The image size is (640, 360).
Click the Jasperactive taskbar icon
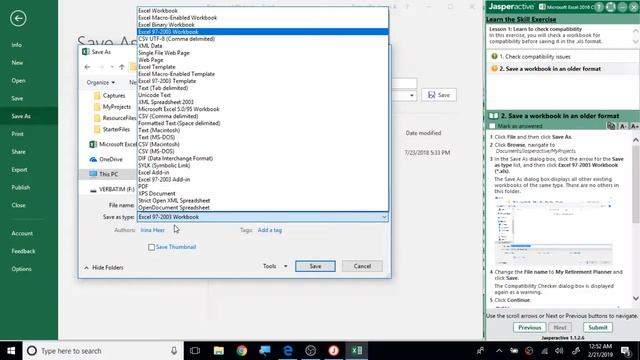click(333, 351)
